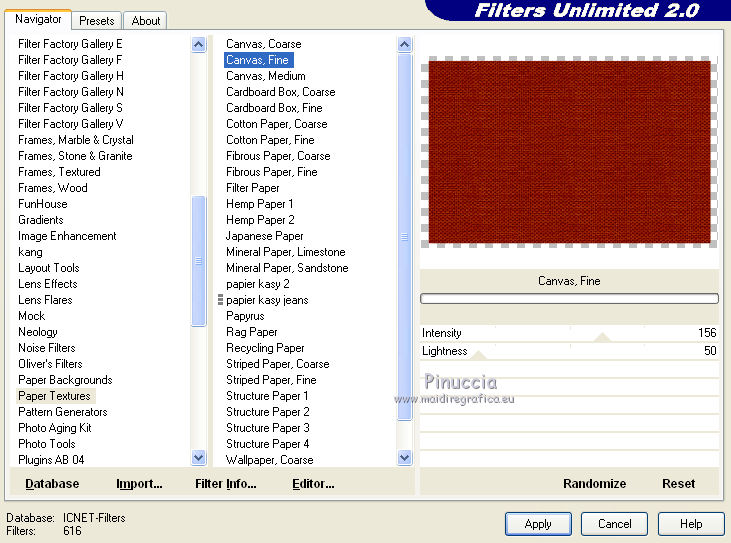Select Layout Tools category
Image resolution: width=731 pixels, height=543 pixels.
48,268
